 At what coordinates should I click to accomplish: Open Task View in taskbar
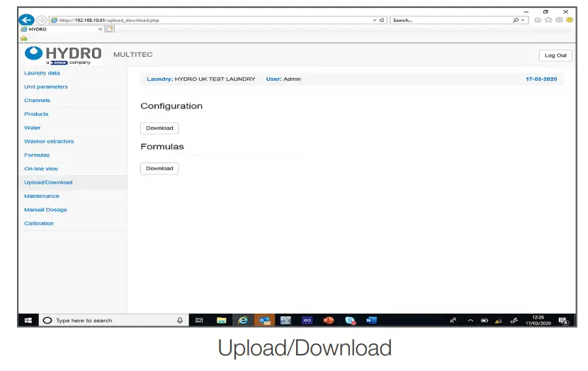point(200,321)
